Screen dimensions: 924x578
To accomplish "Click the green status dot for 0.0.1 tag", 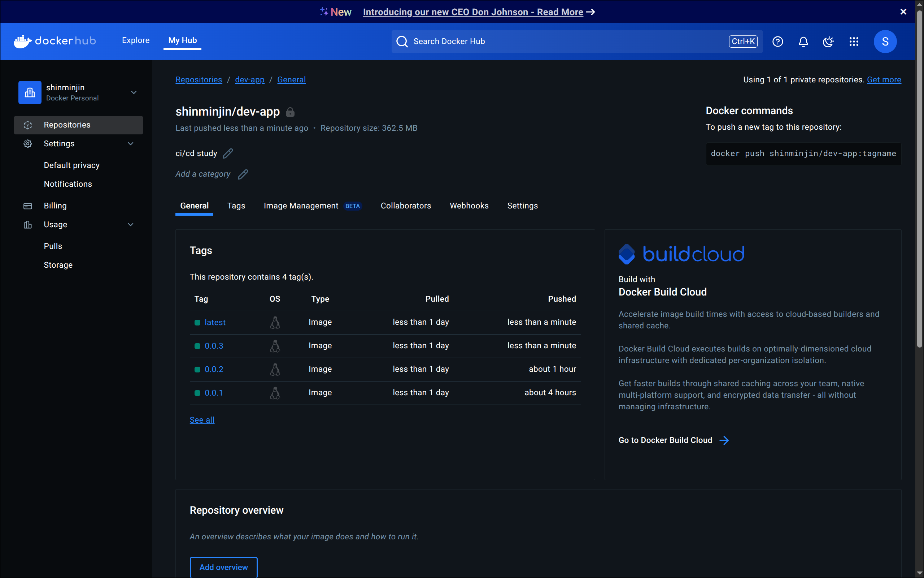I will point(197,393).
